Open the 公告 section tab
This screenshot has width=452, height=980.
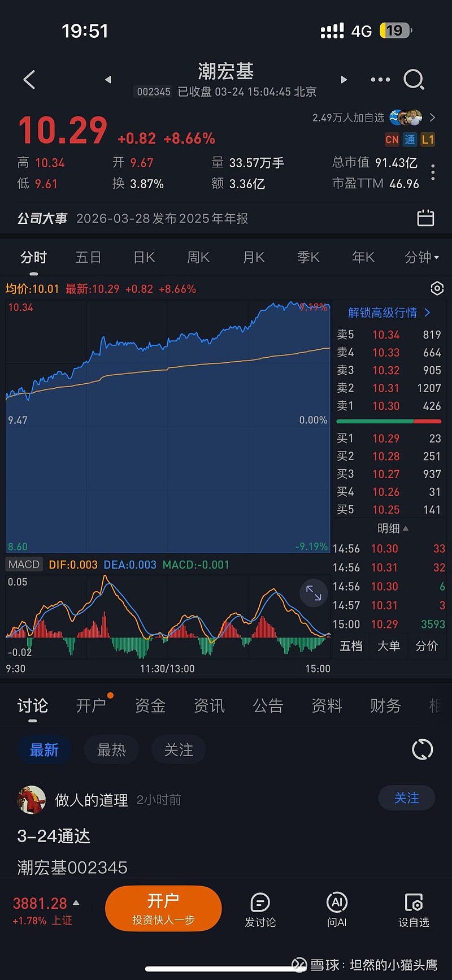[268, 705]
